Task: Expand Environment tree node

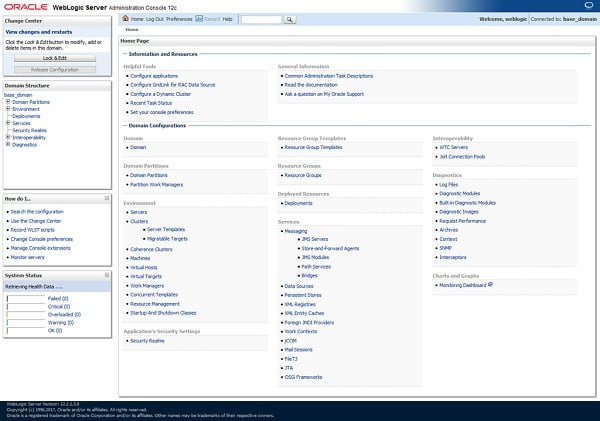Action: pyautogui.click(x=8, y=109)
